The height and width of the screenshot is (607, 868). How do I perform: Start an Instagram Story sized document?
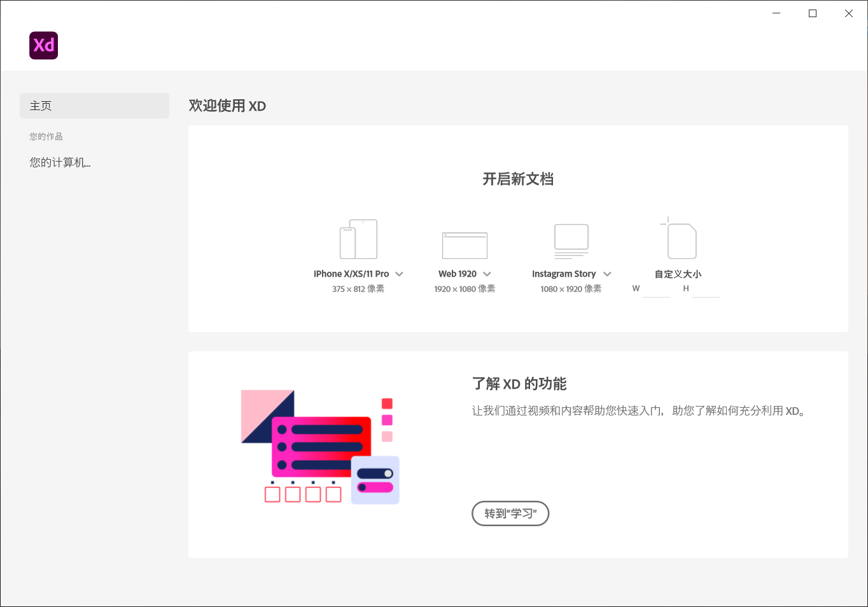pos(564,274)
